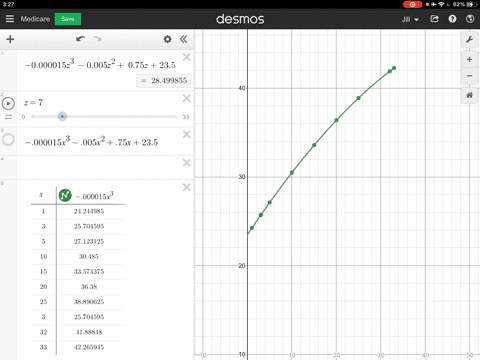
Task: Delete expression 1 with z formula
Action: 187,57
